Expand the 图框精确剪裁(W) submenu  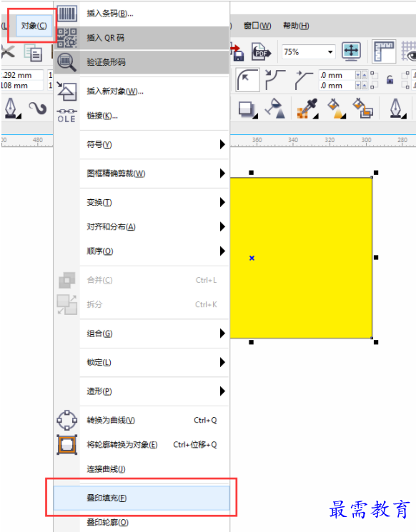pos(142,174)
